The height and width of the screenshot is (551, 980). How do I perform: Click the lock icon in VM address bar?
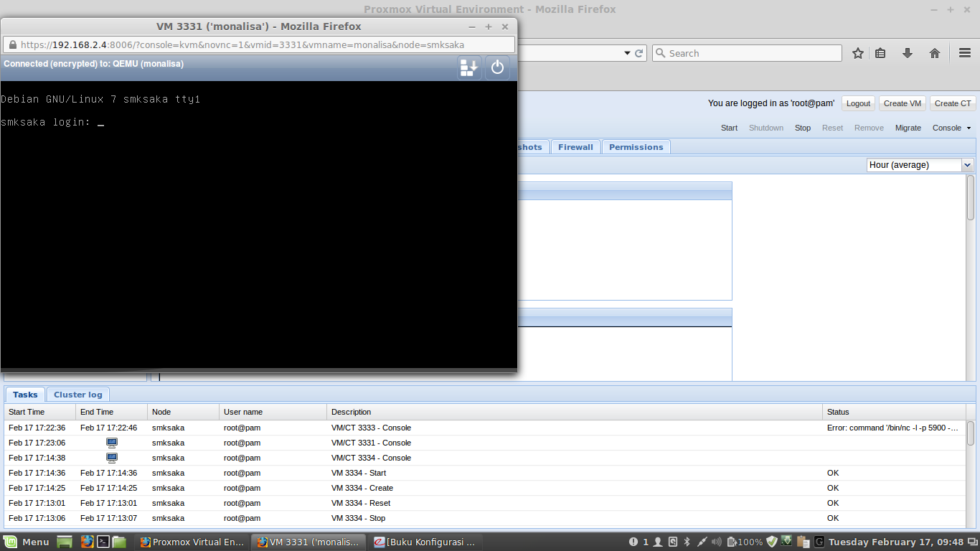pyautogui.click(x=12, y=44)
